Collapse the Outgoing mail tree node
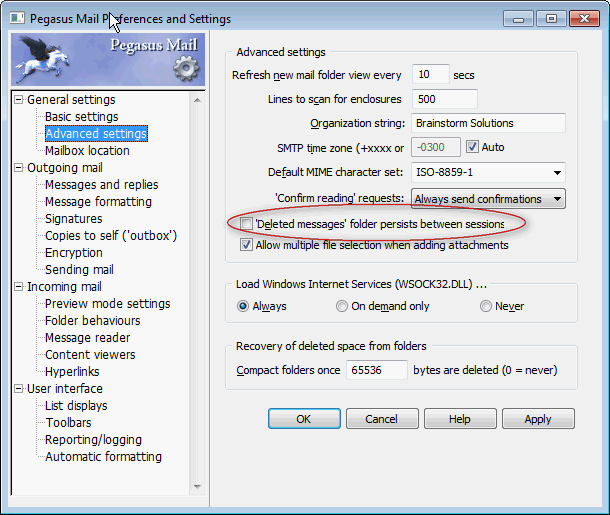The width and height of the screenshot is (610, 515). tap(18, 168)
